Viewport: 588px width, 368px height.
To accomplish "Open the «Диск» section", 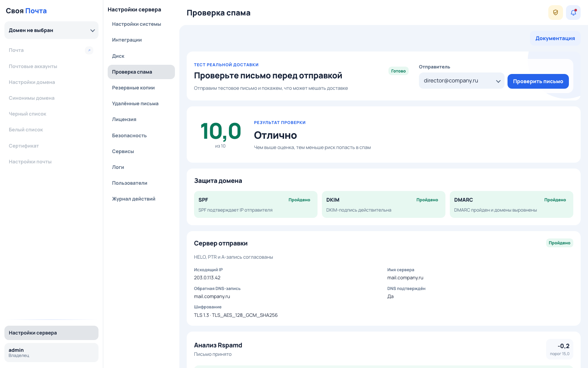I will [141, 56].
